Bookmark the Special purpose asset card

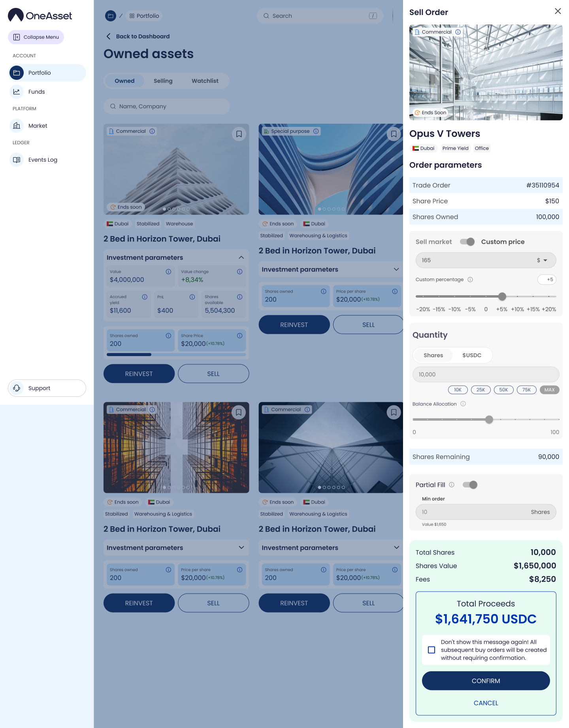click(x=394, y=134)
